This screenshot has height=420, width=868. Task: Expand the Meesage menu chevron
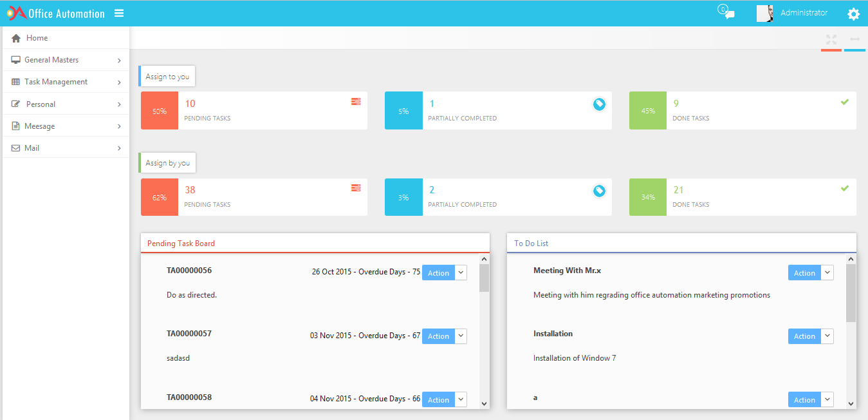pyautogui.click(x=120, y=126)
